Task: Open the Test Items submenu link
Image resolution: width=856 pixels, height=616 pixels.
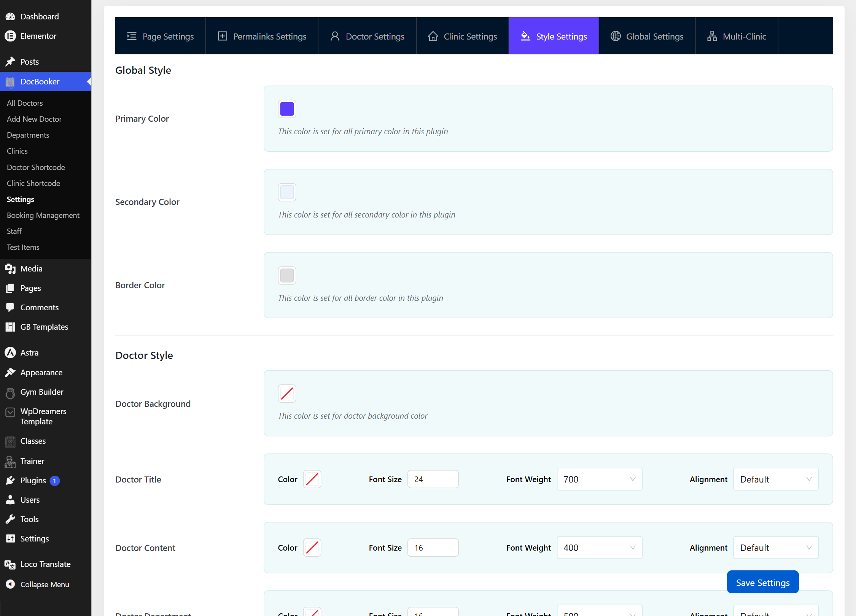Action: pyautogui.click(x=23, y=247)
